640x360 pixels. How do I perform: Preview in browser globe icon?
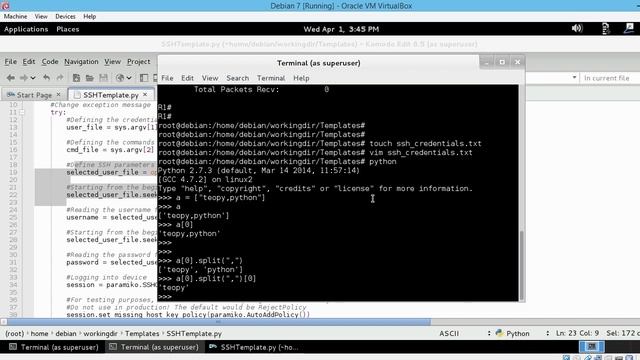click(120, 78)
